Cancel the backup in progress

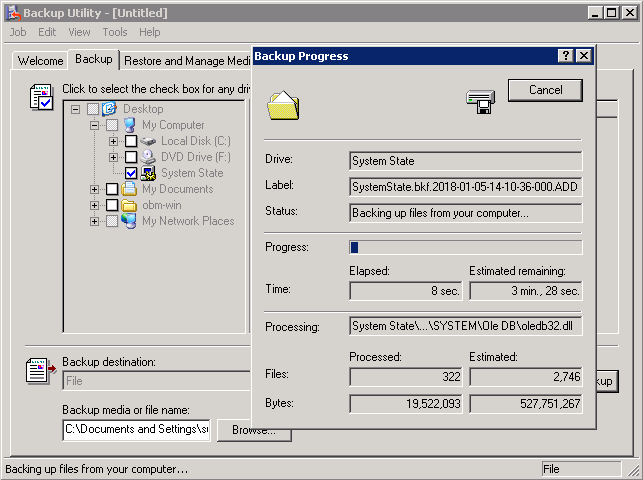(x=545, y=90)
